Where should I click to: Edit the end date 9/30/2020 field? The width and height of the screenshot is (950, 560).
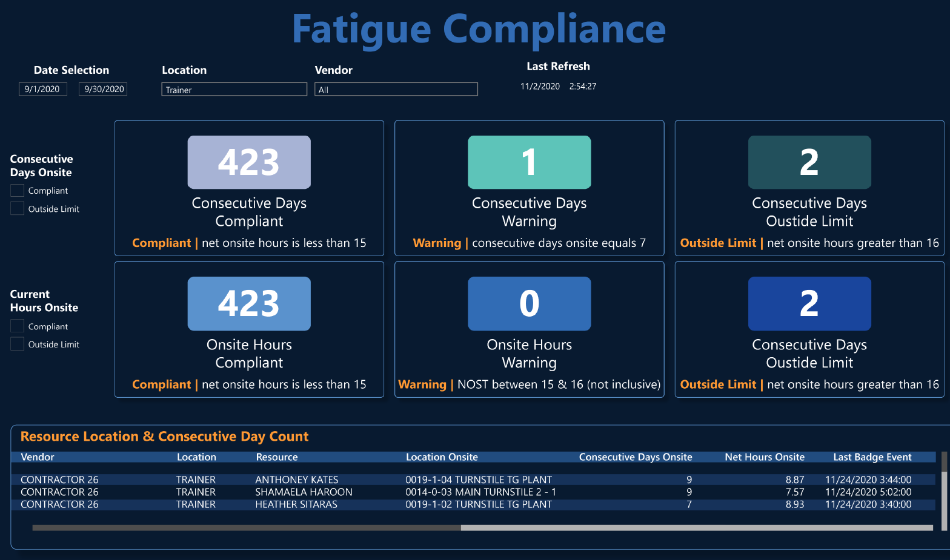coord(103,89)
